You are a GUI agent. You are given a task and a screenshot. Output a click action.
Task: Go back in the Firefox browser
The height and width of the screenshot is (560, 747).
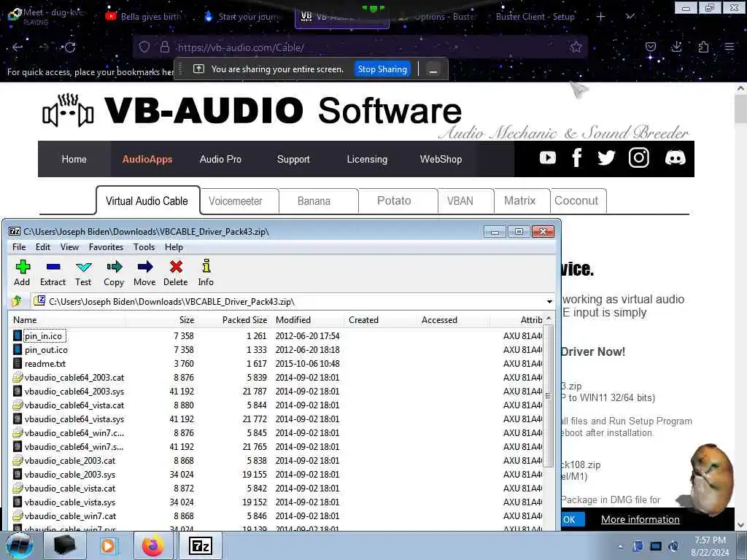(18, 47)
